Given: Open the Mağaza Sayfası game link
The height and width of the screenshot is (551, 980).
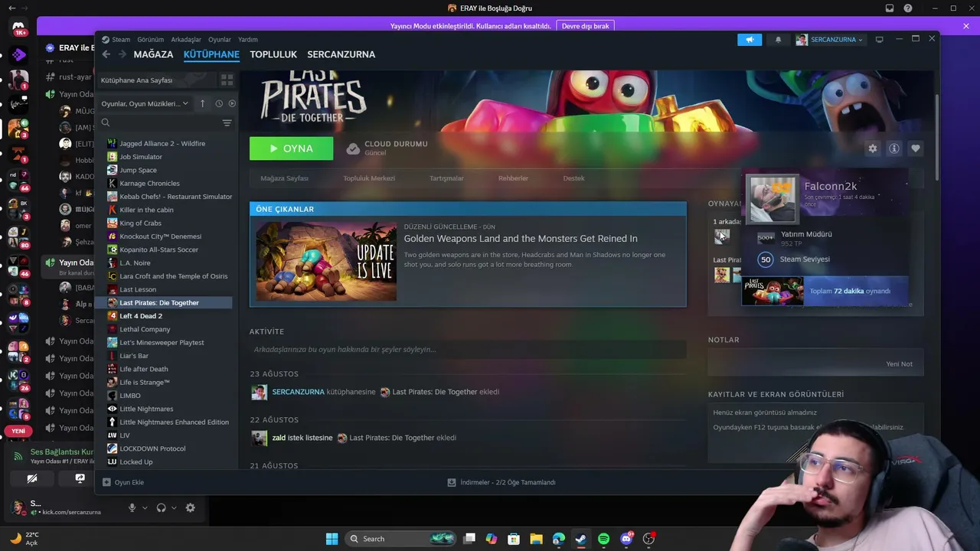Looking at the screenshot, I should pyautogui.click(x=284, y=178).
